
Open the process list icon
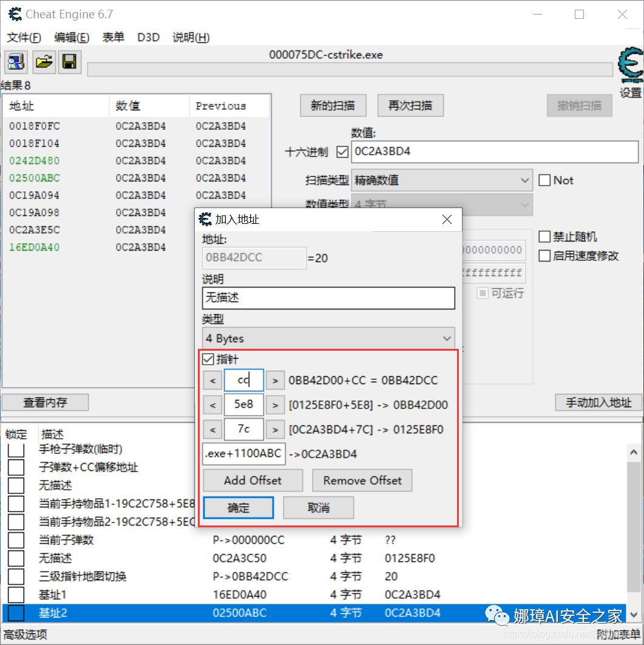coord(16,62)
